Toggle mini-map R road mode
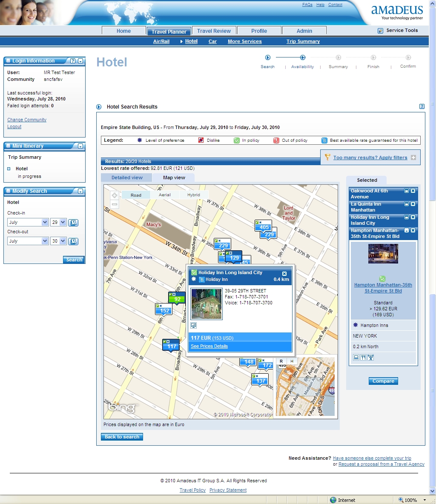This screenshot has height=504, width=436. pyautogui.click(x=281, y=361)
